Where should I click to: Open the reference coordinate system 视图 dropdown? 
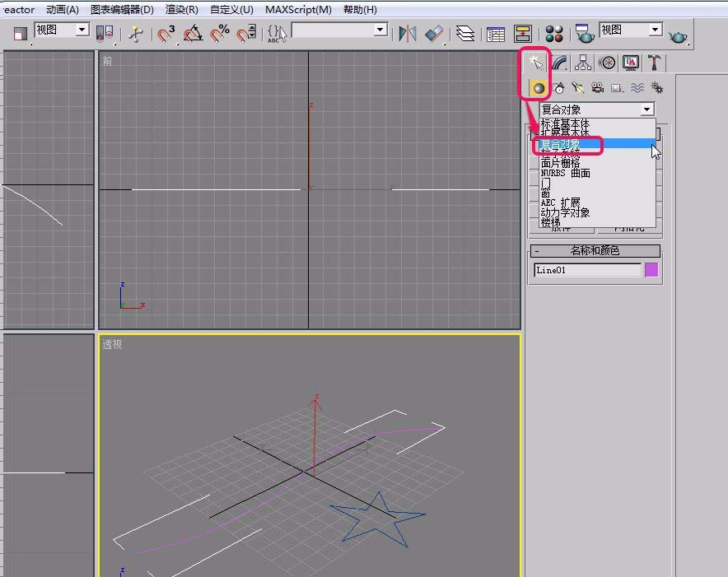(62, 30)
